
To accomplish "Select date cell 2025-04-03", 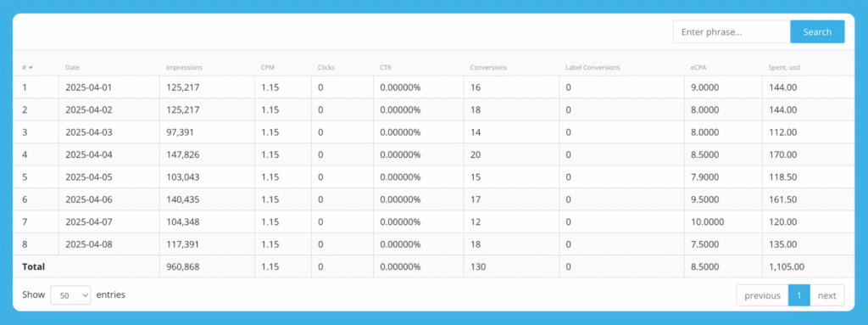I will coord(88,132).
